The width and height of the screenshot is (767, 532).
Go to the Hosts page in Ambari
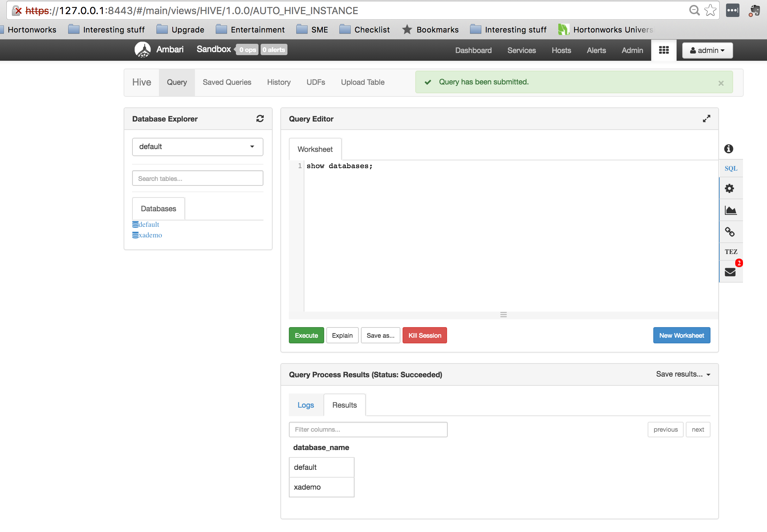(561, 50)
